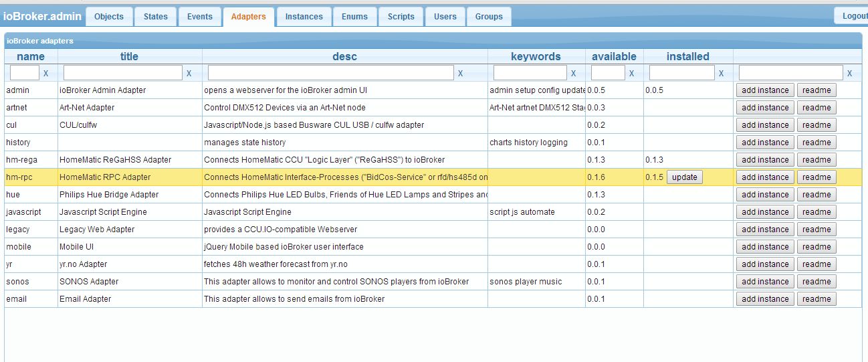Viewport: 868px width, 362px height.
Task: Clear the name filter with its X
Action: (x=45, y=74)
